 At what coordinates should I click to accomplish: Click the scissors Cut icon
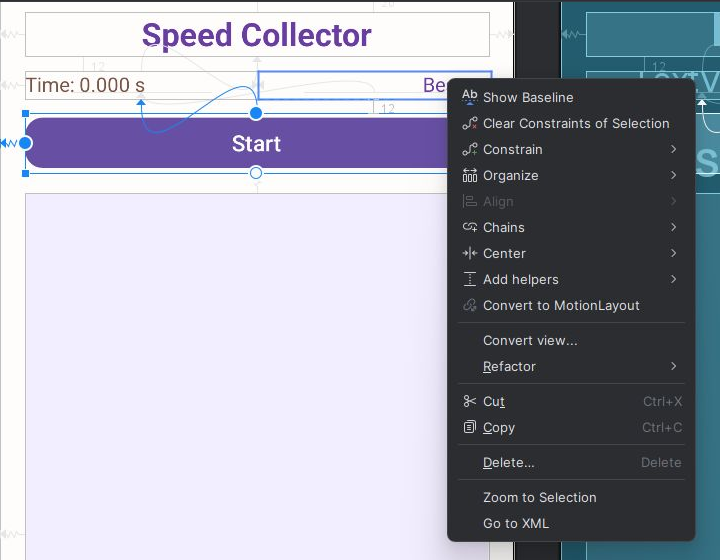click(x=469, y=401)
